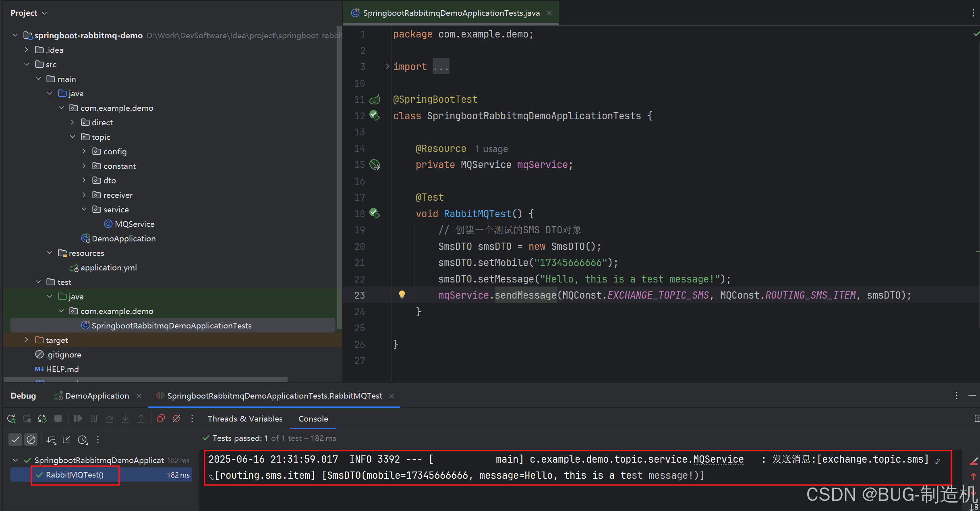The image size is (980, 511).
Task: Toggle Show Passed tests filter
Action: click(x=15, y=440)
